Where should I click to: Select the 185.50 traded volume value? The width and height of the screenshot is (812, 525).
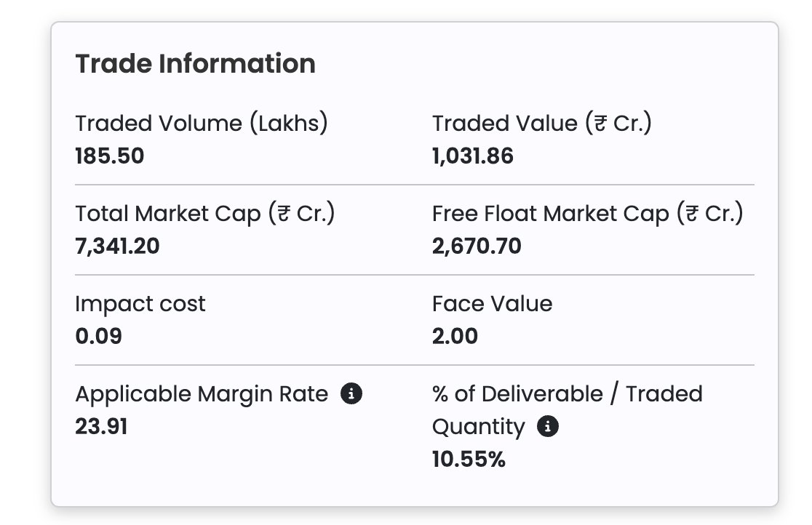click(x=109, y=156)
